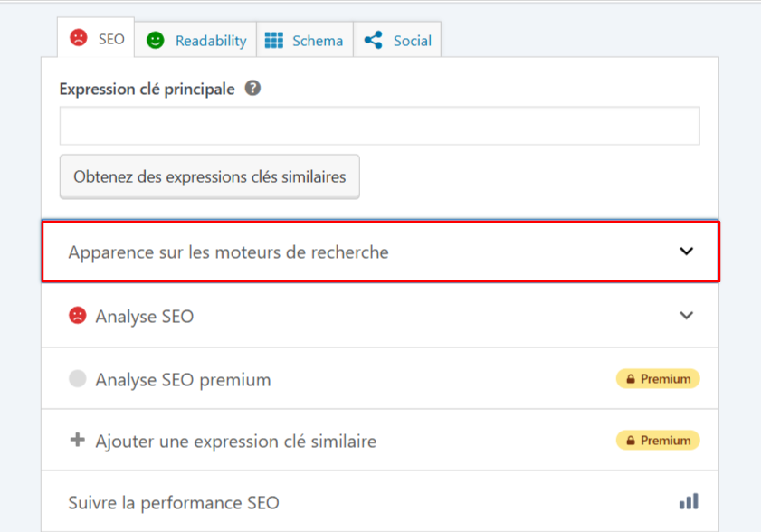This screenshot has width=761, height=532.
Task: Click the Obtenez des expressions clés similaires button
Action: [209, 176]
